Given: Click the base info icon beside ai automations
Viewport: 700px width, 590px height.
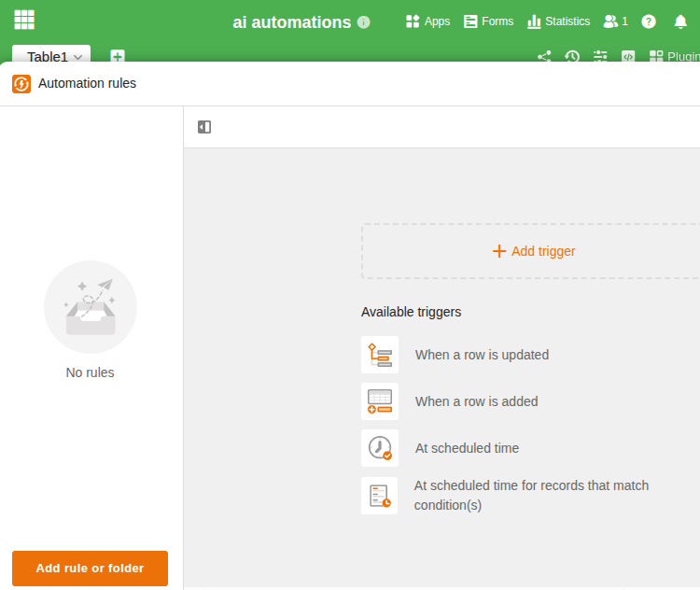Looking at the screenshot, I should (364, 22).
